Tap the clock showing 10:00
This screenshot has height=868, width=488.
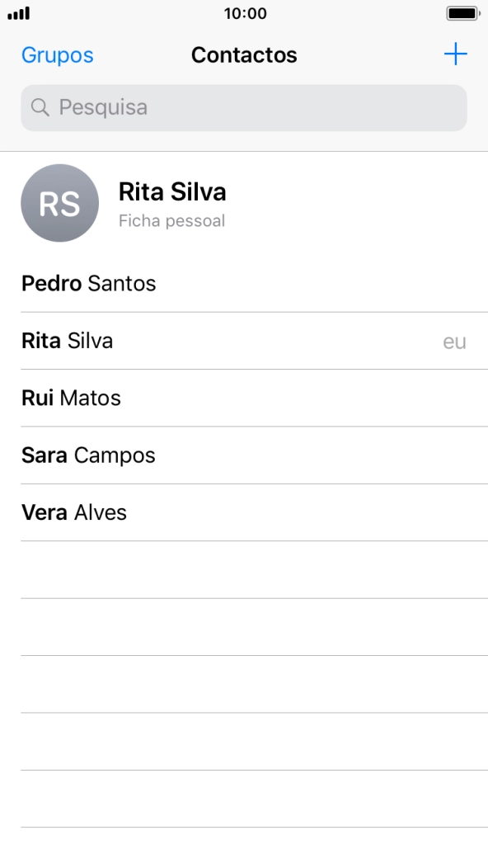pos(244,13)
